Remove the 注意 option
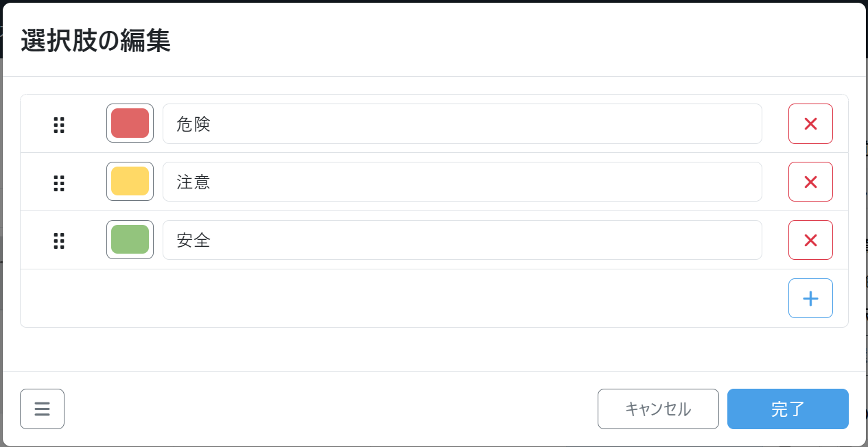Screen dimensions: 868x447 coord(810,182)
